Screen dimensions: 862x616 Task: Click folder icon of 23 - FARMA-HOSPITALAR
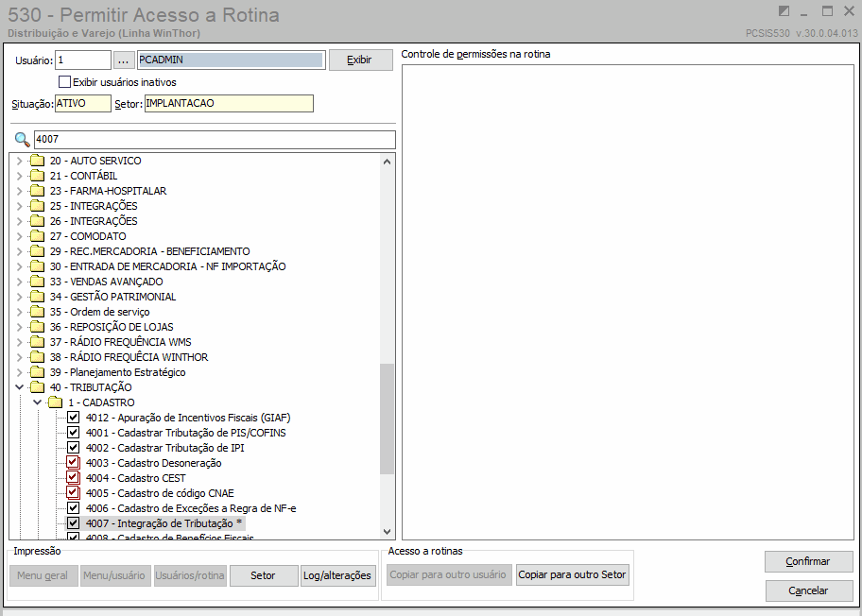38,191
